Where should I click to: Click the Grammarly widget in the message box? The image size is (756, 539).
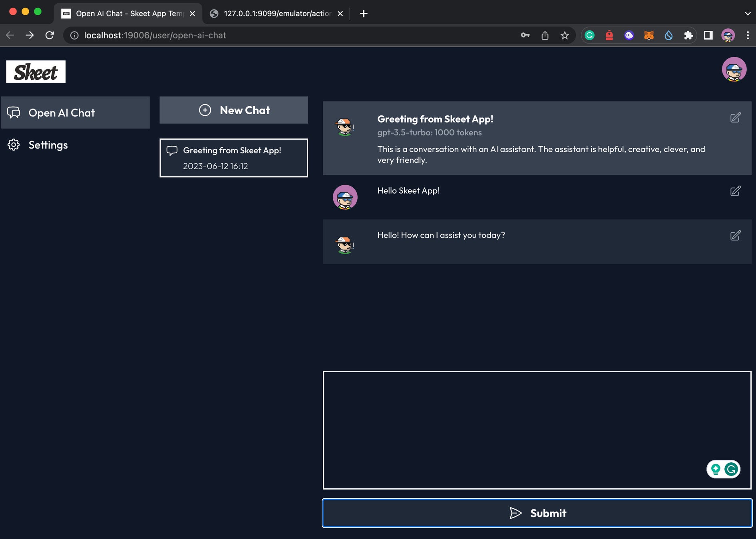tap(723, 469)
